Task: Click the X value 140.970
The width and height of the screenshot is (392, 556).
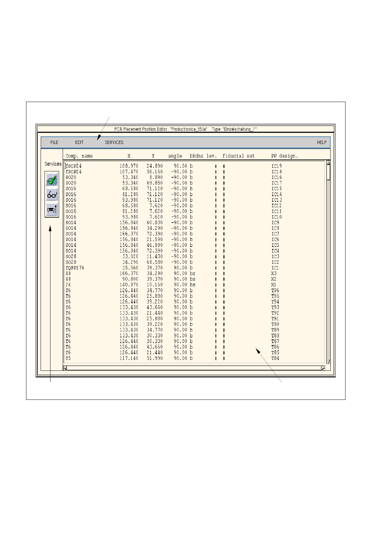Action: [129, 285]
